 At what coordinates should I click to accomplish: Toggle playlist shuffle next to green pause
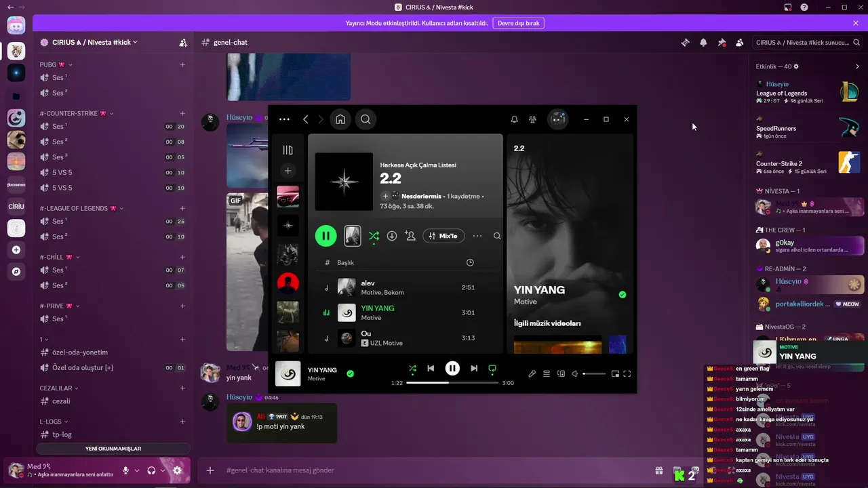point(374,236)
